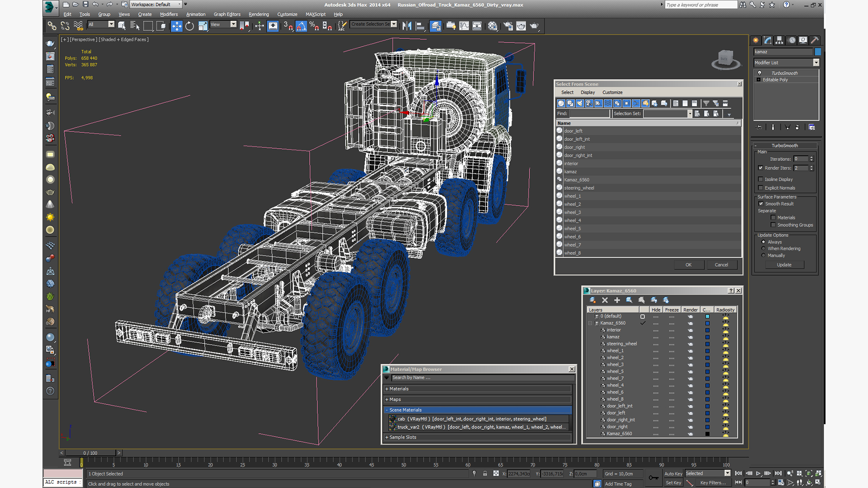Click the Play Animation button

click(x=758, y=474)
